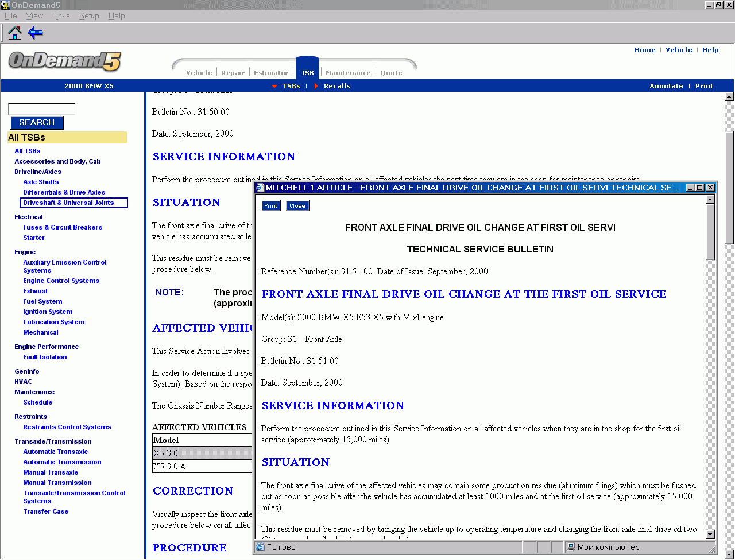Open the Exhaust subcategory
Viewport: 735px width, 560px height.
[36, 291]
